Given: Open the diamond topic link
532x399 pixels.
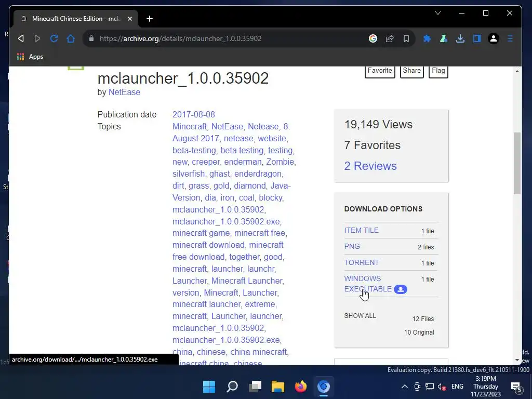Looking at the screenshot, I should click(250, 185).
